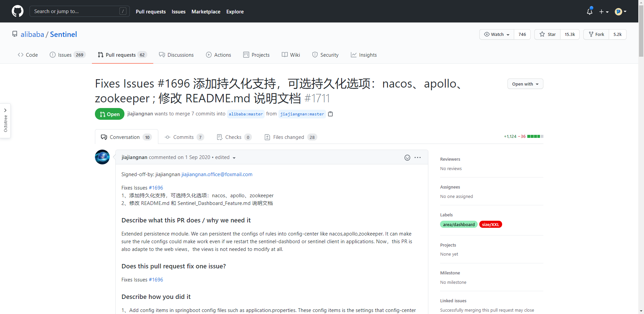Open the alibaba:master branch link

pos(246,114)
